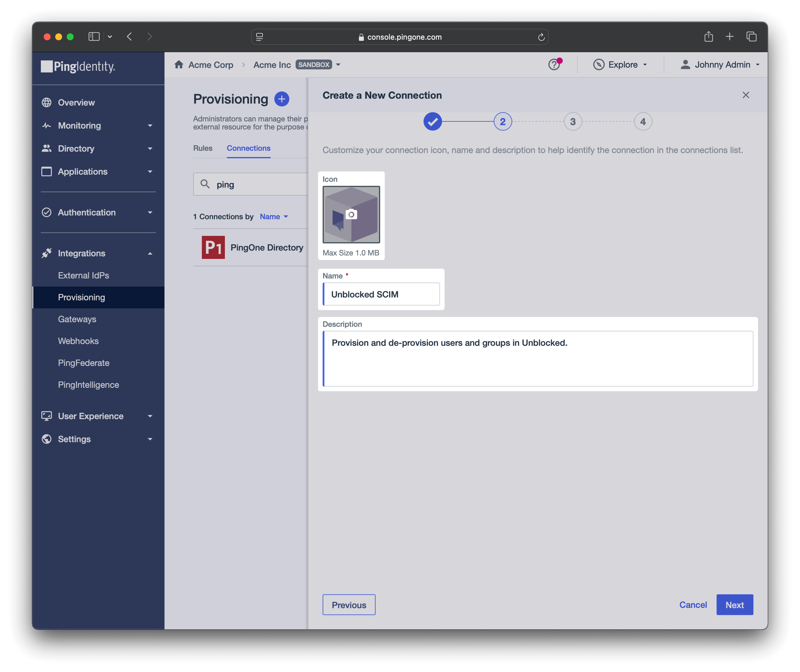Viewport: 800px width, 672px height.
Task: Click the Monitoring pulse icon
Action: click(47, 125)
